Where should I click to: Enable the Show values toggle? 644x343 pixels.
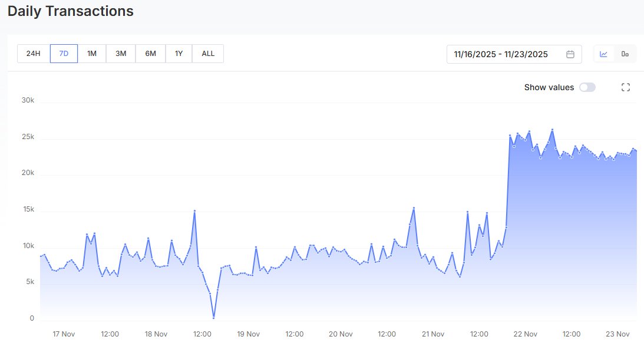click(x=587, y=87)
